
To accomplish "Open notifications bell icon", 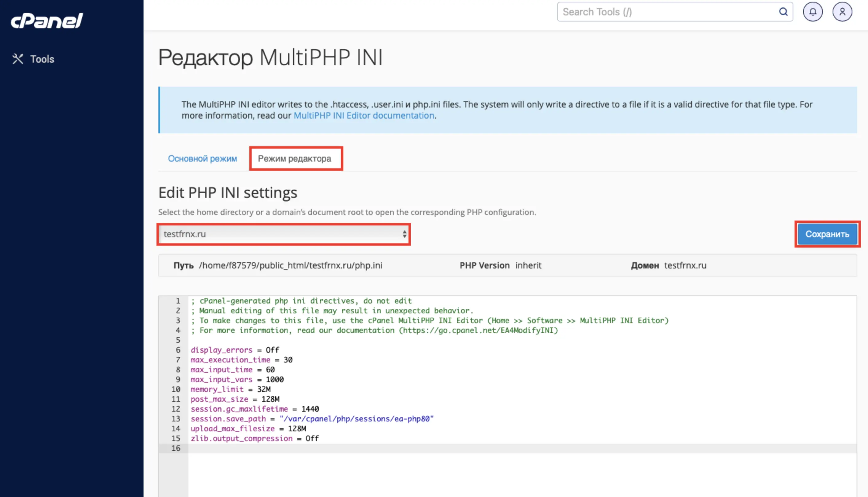I will click(813, 12).
